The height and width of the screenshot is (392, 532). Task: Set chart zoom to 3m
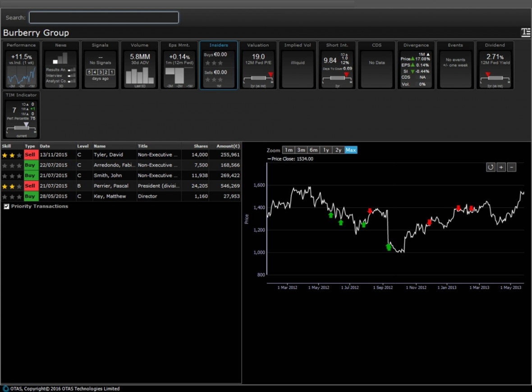pos(301,150)
